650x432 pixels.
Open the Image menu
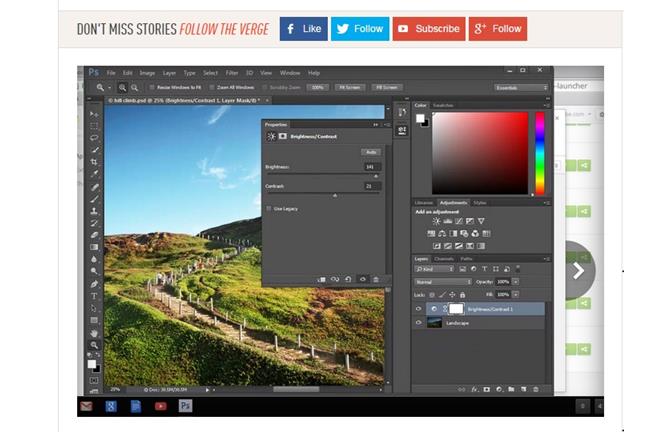[147, 73]
